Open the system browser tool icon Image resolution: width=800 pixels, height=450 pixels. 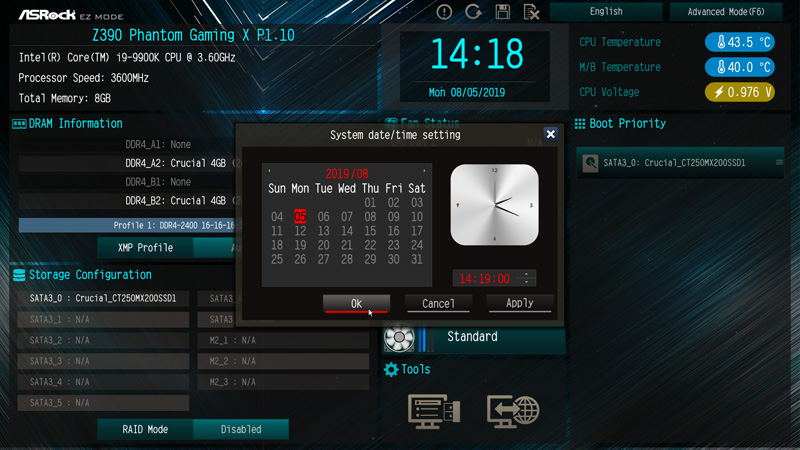tap(434, 411)
